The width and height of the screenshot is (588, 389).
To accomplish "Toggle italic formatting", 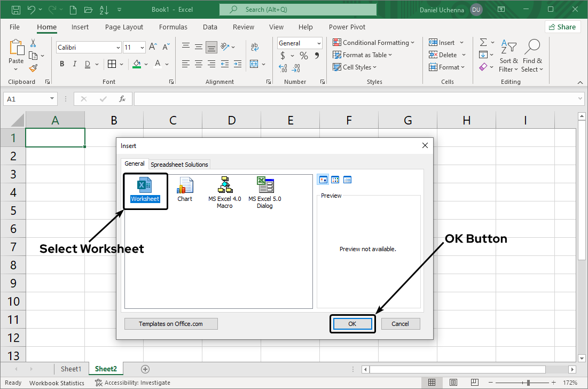I will 74,64.
